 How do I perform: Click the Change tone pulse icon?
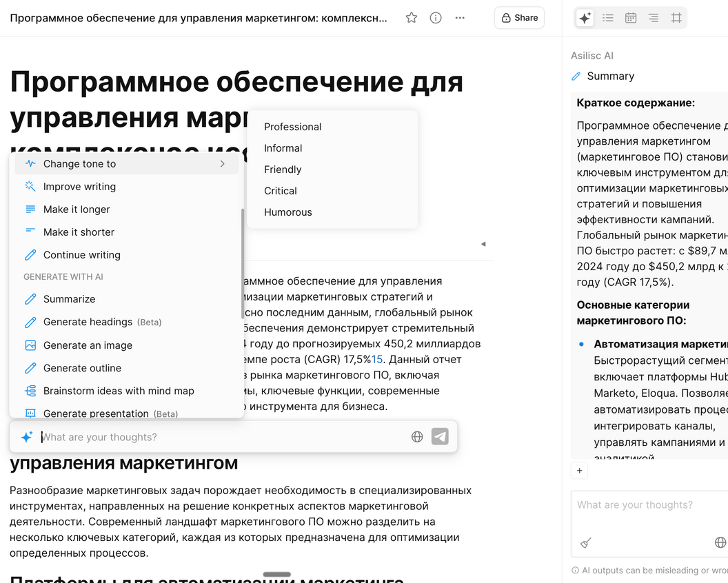[30, 163]
